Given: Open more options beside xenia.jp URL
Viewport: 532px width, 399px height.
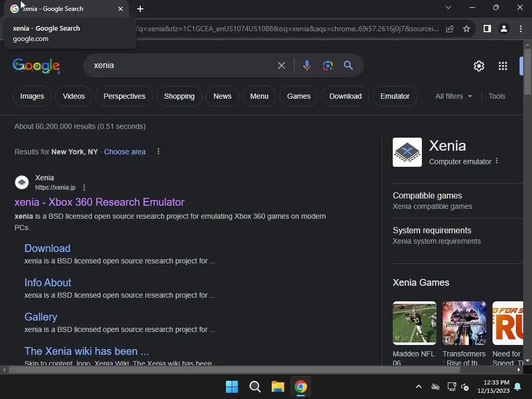Looking at the screenshot, I should 84,187.
